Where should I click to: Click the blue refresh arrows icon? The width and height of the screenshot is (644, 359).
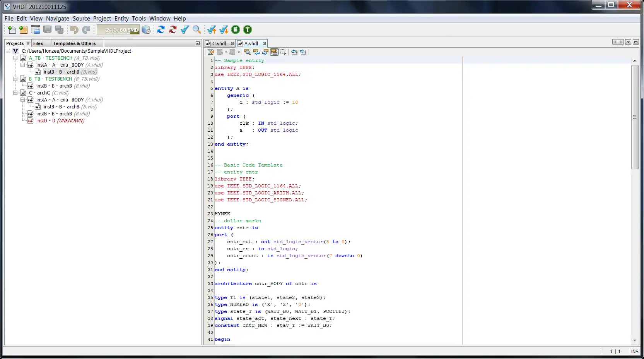(161, 30)
